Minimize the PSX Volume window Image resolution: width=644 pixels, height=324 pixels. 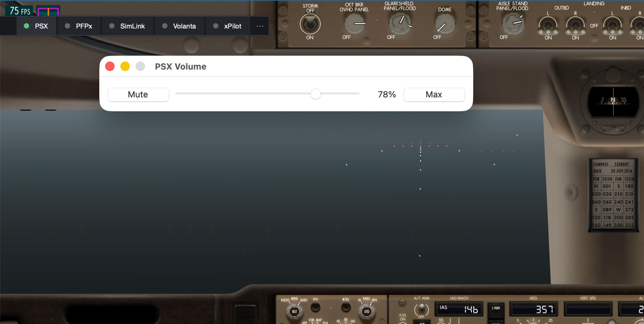coord(125,66)
